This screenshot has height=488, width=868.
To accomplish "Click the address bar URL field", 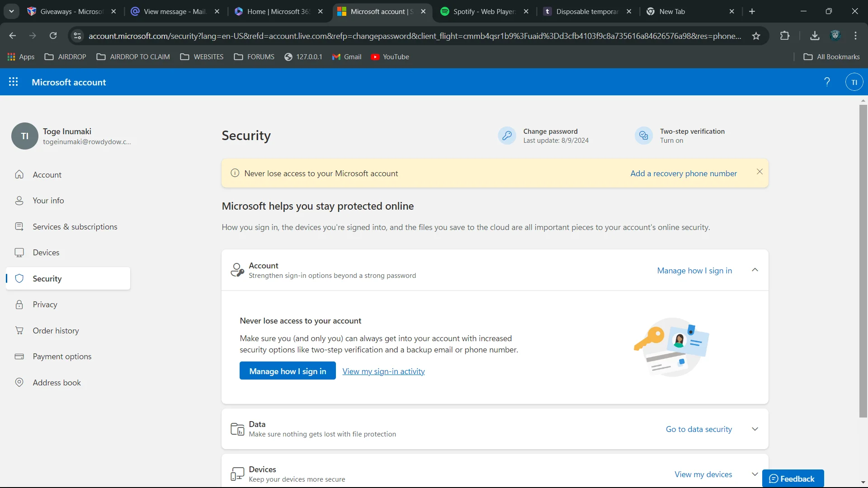I will pos(415,36).
